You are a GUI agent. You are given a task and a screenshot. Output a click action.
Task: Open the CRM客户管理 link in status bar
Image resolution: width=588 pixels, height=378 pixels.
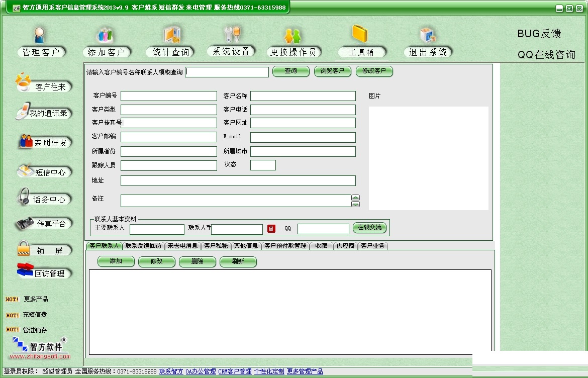235,372
